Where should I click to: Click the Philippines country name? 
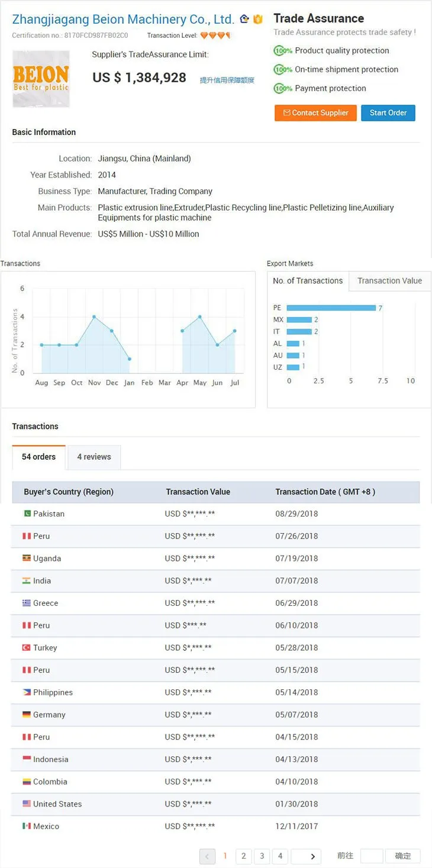(53, 692)
